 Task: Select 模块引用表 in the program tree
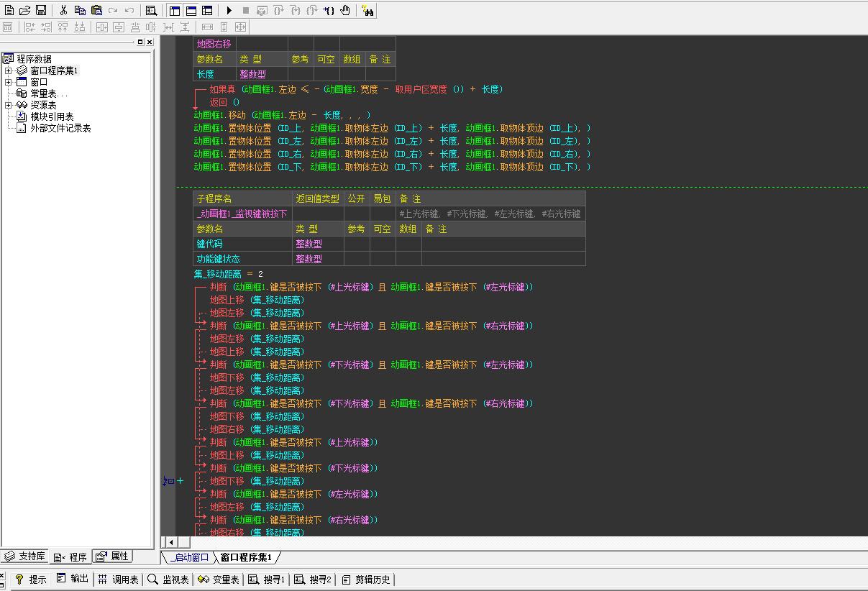click(x=52, y=116)
